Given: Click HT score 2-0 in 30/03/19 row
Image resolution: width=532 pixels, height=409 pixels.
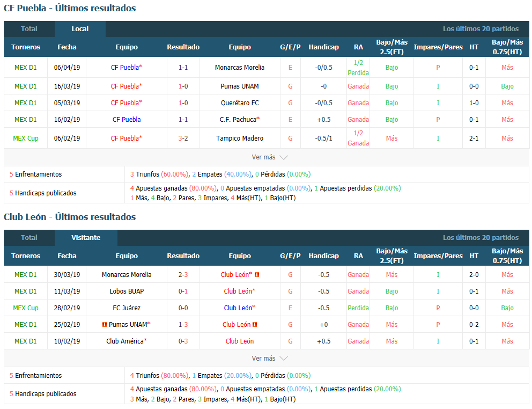Looking at the screenshot, I should 474,275.
